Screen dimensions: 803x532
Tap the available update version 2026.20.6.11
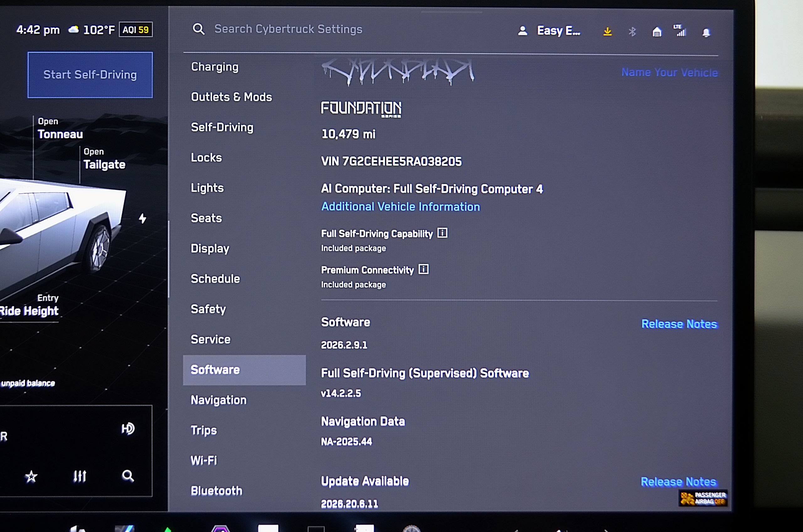349,504
